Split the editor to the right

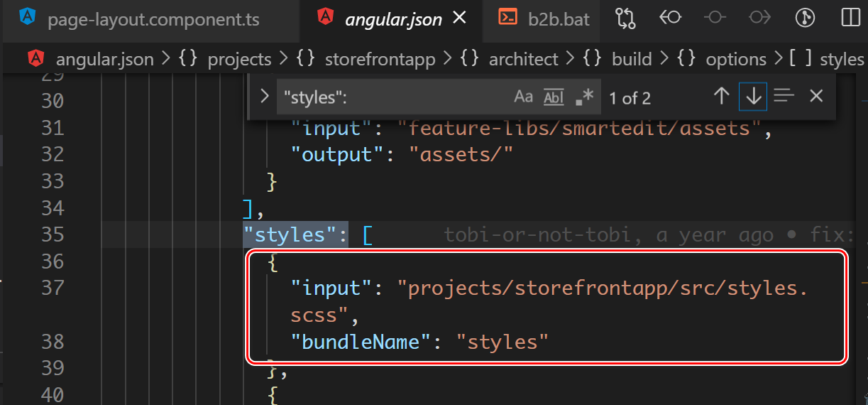pos(850,18)
